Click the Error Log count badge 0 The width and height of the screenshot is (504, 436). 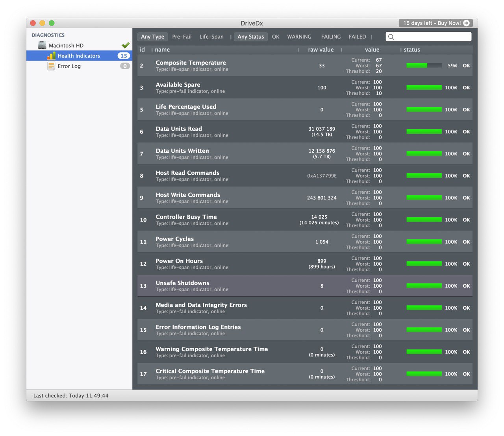tap(125, 66)
